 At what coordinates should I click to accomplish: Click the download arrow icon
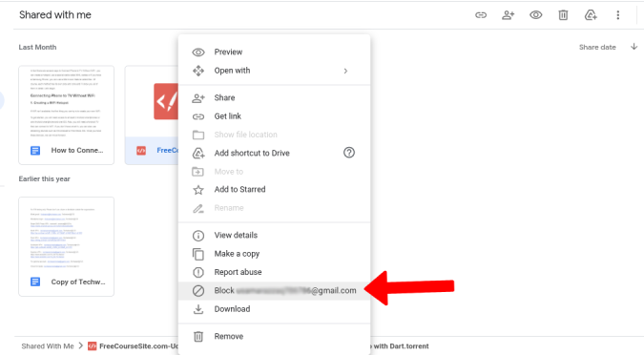point(198,309)
